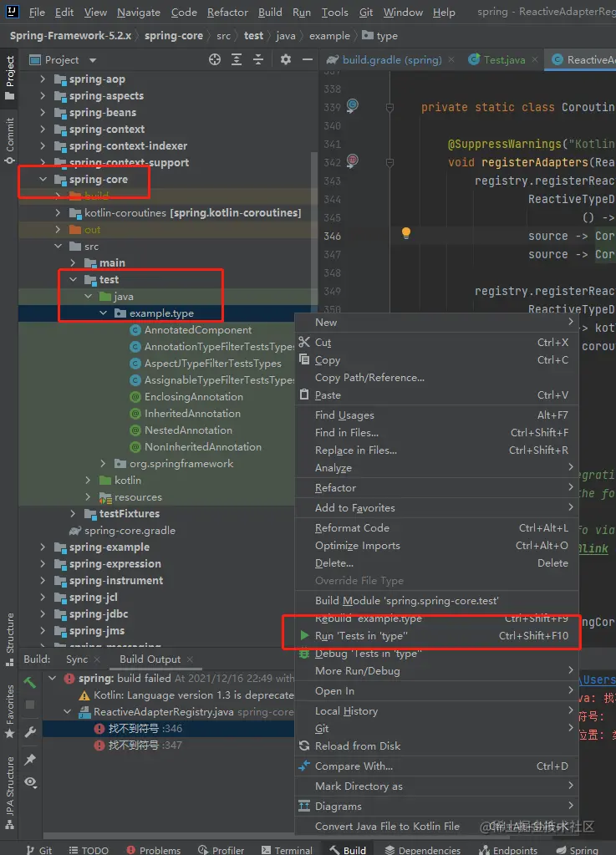Screen dimensions: 616x855
Task: Click the gutter override icon at line 342
Action: (353, 160)
